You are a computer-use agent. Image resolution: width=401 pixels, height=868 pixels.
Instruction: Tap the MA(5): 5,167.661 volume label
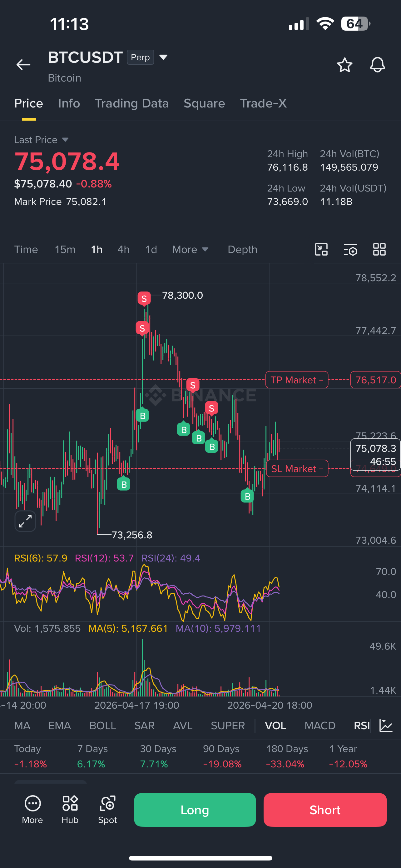[128, 628]
